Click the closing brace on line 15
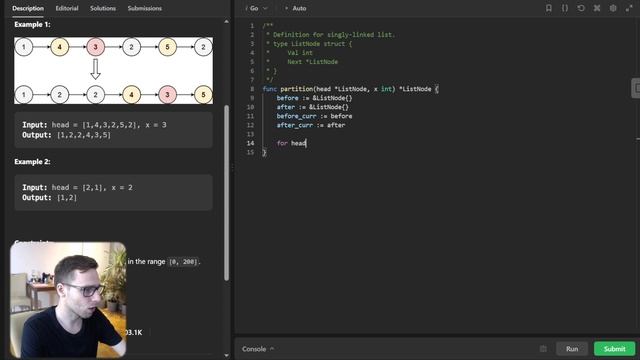The height and width of the screenshot is (360, 640). (264, 152)
